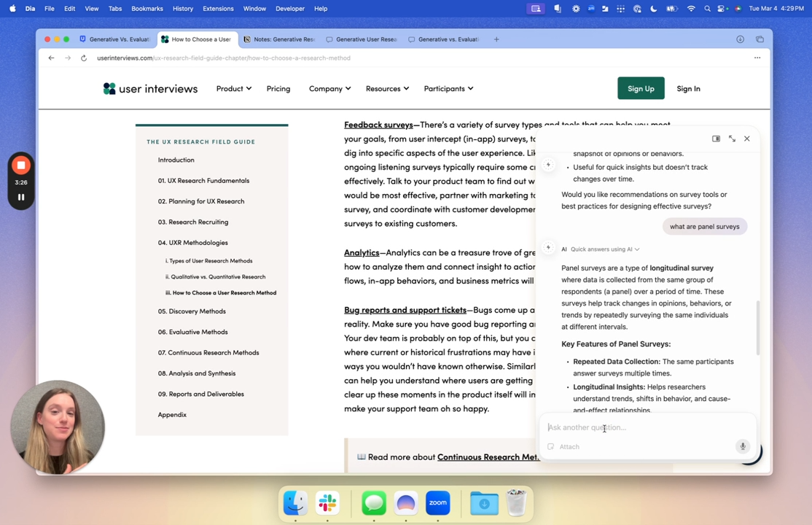Image resolution: width=812 pixels, height=525 pixels.
Task: Click the AI chat panel scrollbar
Action: tap(757, 328)
